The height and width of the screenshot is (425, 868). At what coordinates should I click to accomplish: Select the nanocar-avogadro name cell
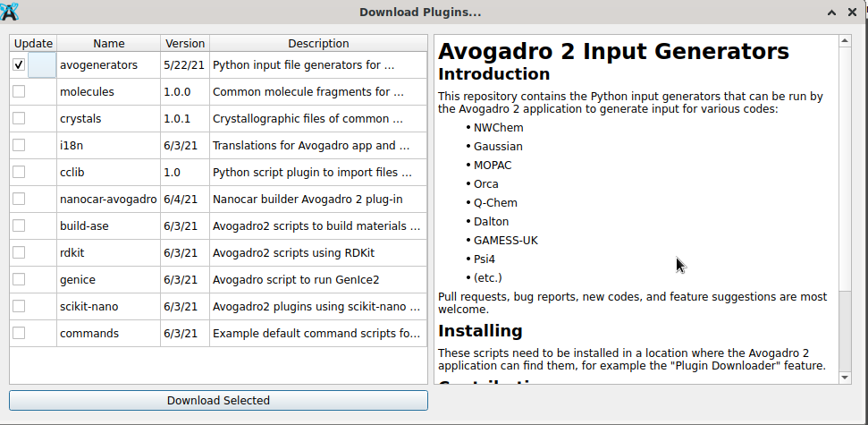point(108,199)
